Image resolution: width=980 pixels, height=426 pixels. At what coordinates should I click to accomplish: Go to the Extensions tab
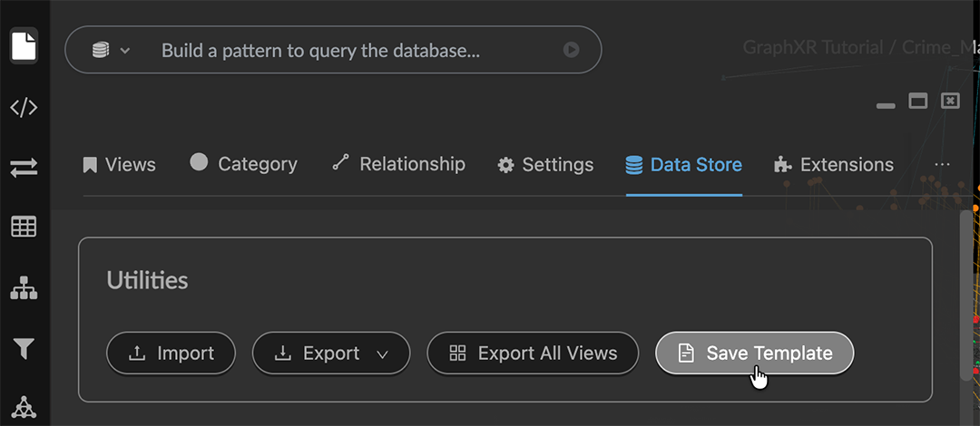point(833,165)
